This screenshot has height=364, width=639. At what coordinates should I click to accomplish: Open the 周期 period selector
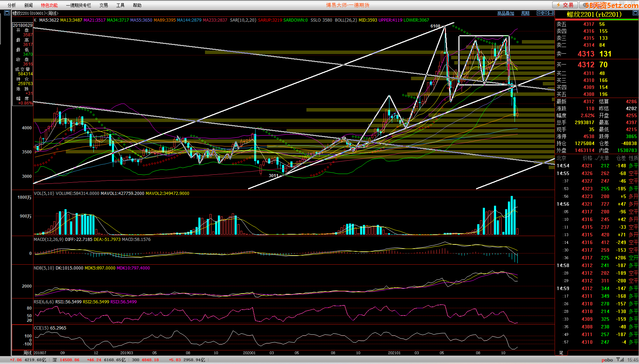pyautogui.click(x=525, y=13)
